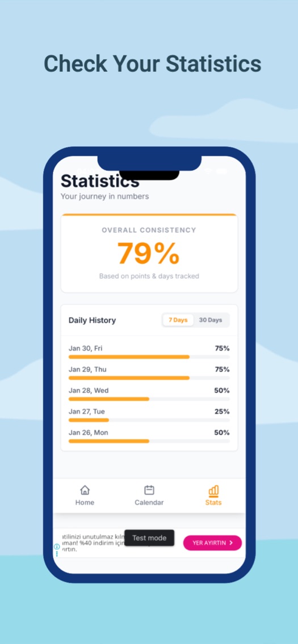Click the Daily History heading

92,320
